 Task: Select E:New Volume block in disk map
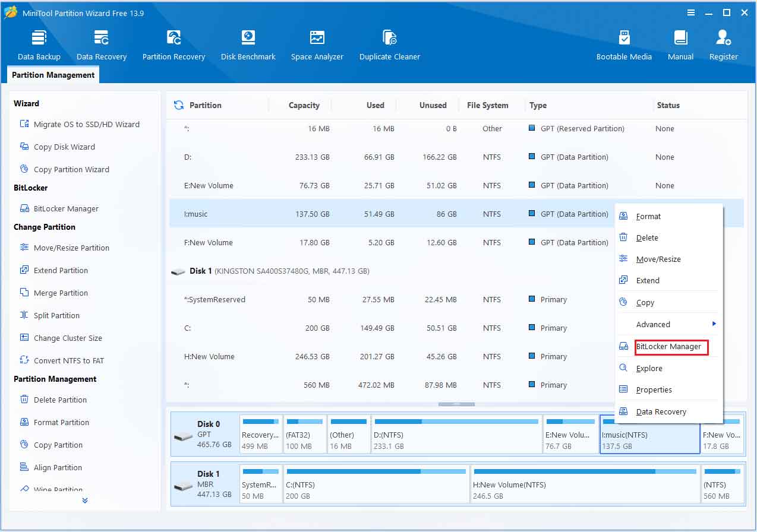coord(570,435)
